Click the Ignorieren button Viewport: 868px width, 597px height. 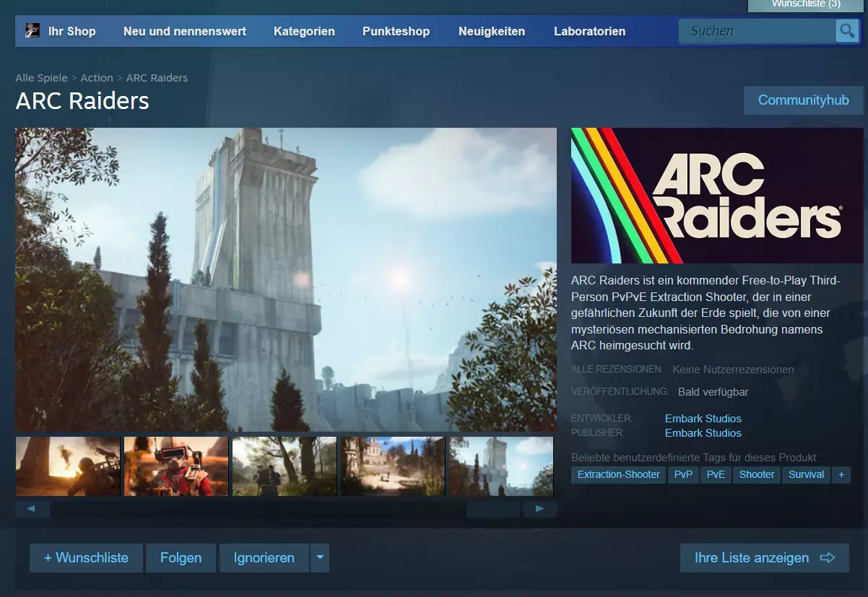(x=264, y=558)
